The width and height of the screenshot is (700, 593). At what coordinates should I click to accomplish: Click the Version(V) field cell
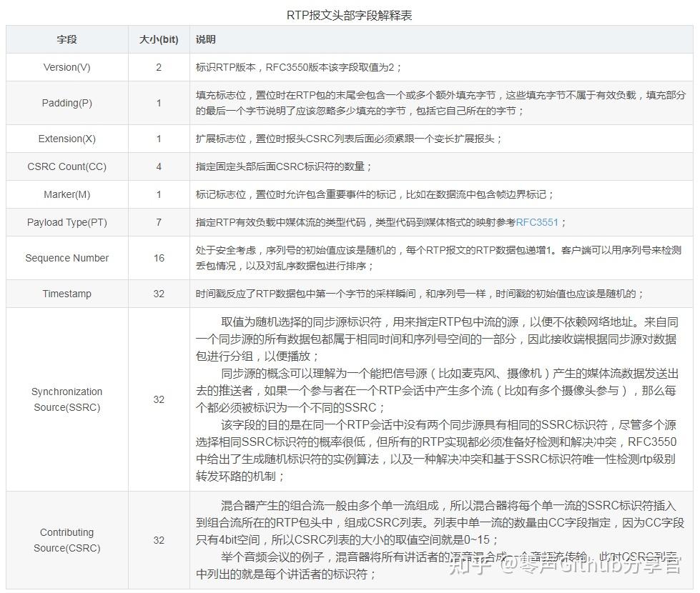66,67
